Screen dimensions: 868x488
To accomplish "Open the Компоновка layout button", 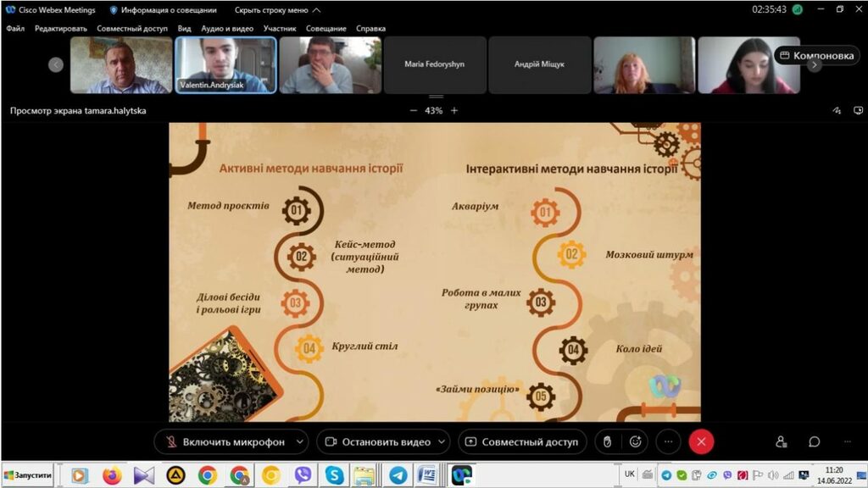I will click(817, 55).
